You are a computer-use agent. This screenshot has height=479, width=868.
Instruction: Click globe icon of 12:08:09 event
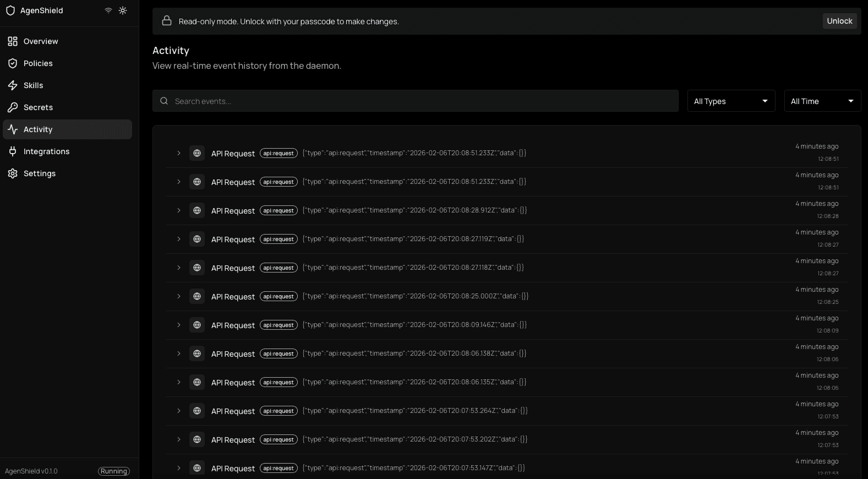pyautogui.click(x=197, y=325)
